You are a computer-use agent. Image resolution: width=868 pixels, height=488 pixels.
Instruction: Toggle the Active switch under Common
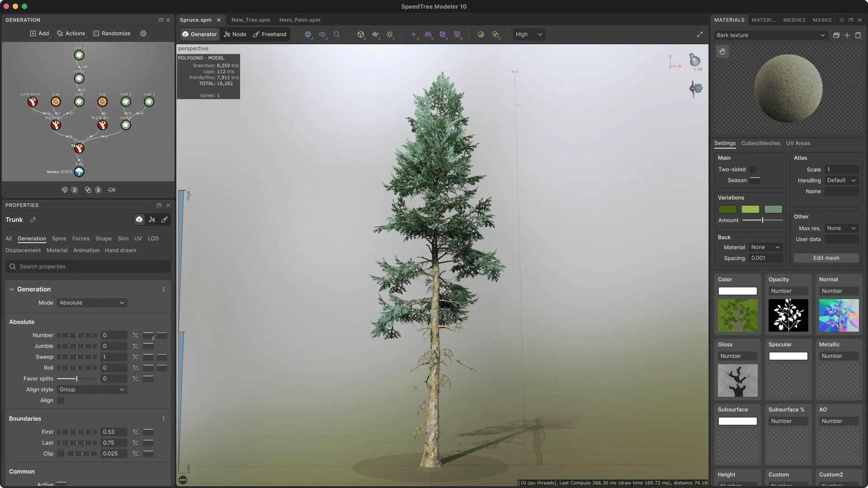click(61, 484)
